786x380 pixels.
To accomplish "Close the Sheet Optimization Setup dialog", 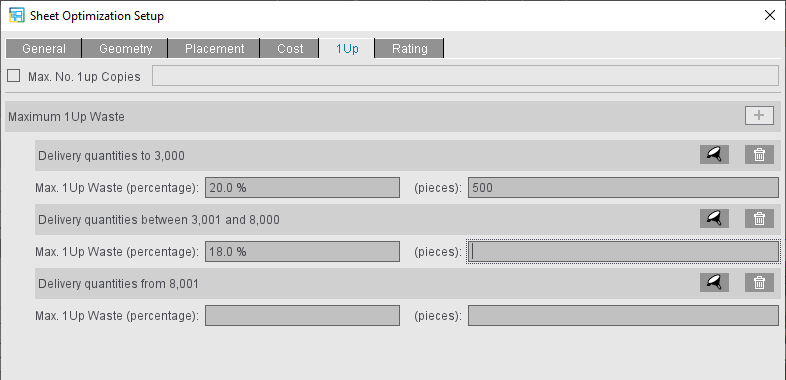I will point(769,15).
